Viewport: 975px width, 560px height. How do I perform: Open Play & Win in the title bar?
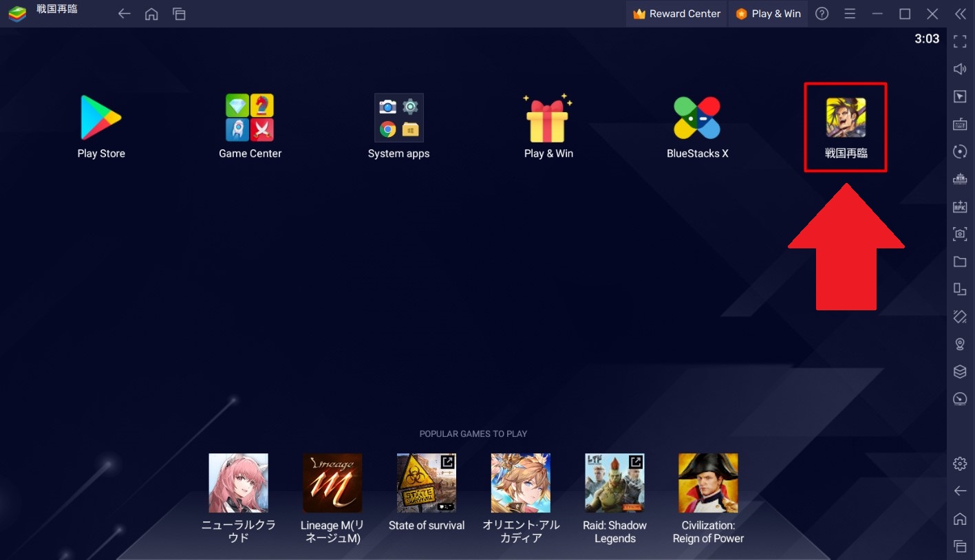769,14
